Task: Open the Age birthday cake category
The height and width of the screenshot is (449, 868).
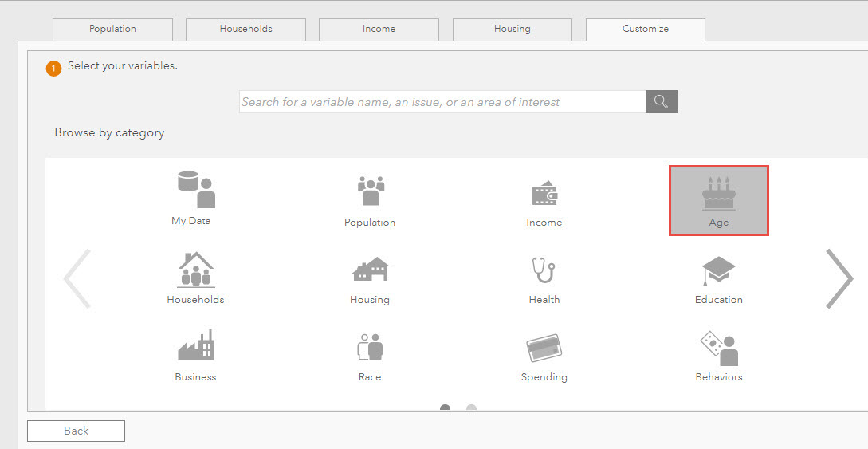Action: click(x=718, y=200)
